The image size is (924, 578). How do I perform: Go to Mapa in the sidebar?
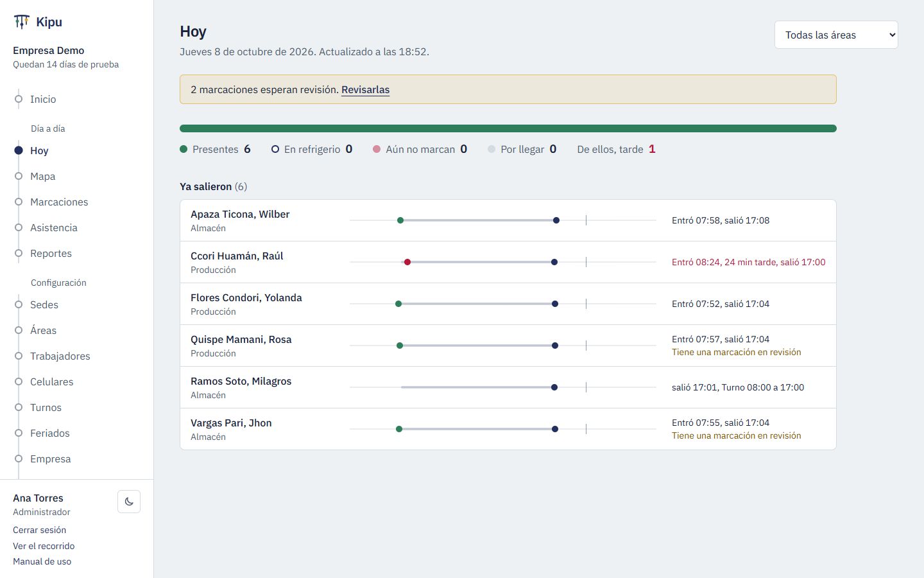(42, 176)
